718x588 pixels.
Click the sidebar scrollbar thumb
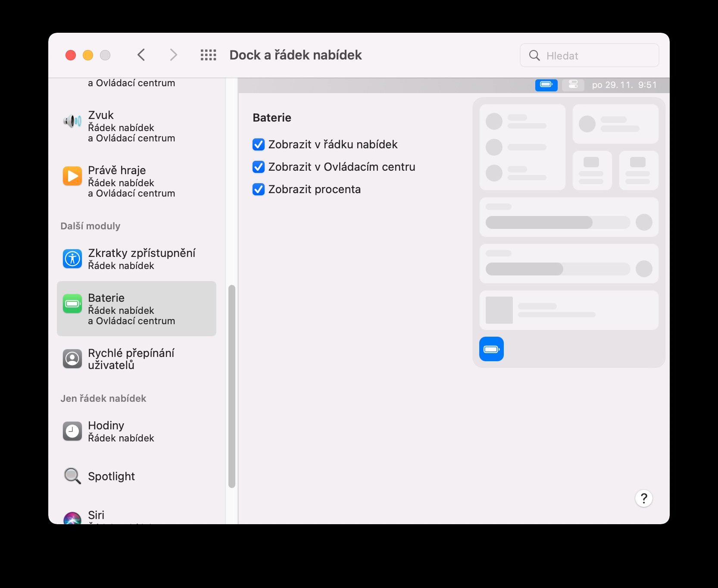(232, 386)
